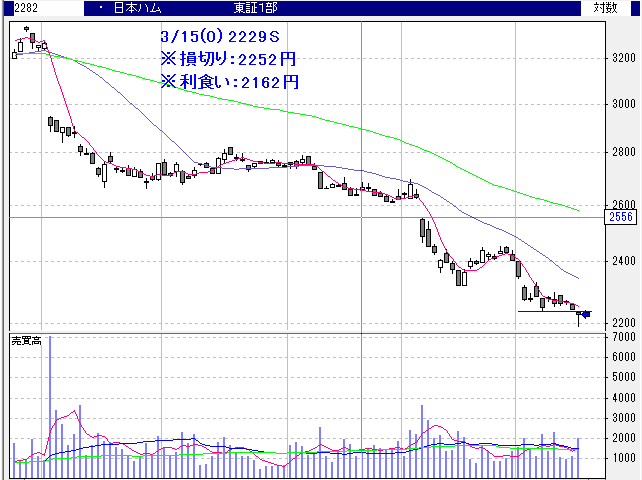This screenshot has width=642, height=480.
Task: Click the boxed 2556 price label
Action: point(623,217)
